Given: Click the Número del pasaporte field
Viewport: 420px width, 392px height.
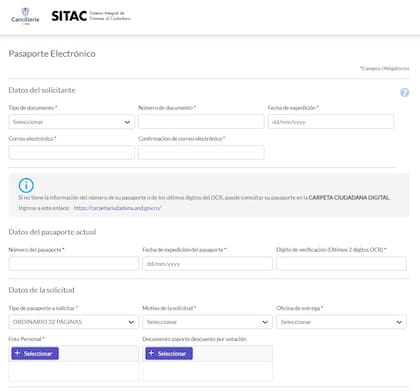Looking at the screenshot, I should coord(74,263).
